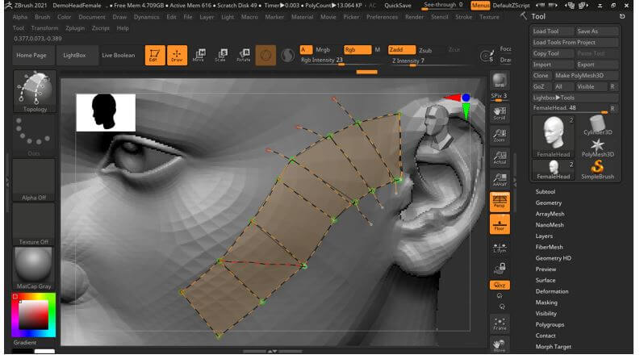Toggle the Rgb channel button
The width and height of the screenshot is (644, 359).
tap(357, 50)
